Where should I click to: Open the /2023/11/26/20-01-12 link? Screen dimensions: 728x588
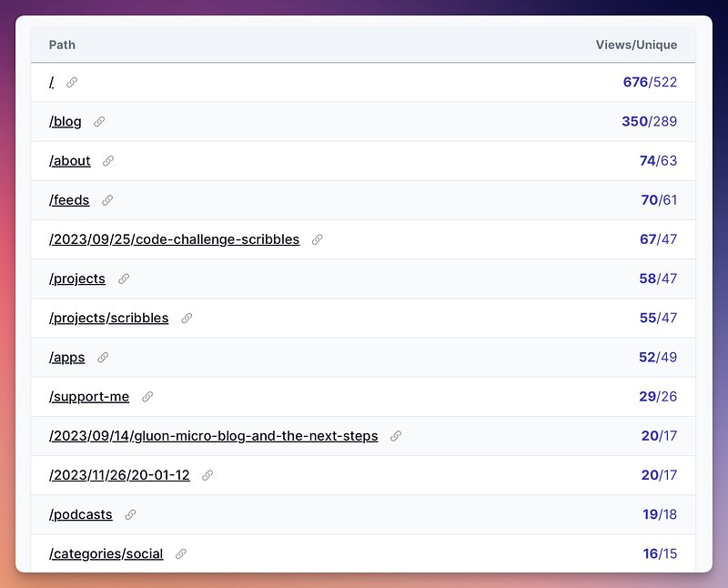pyautogui.click(x=119, y=475)
